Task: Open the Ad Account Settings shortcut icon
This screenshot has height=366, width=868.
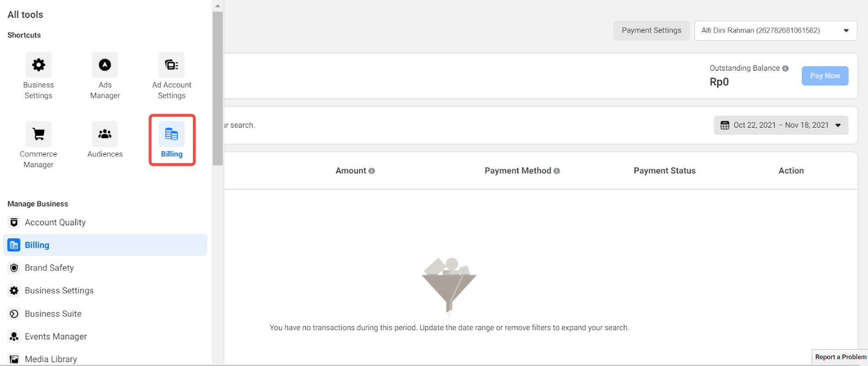Action: pyautogui.click(x=171, y=65)
